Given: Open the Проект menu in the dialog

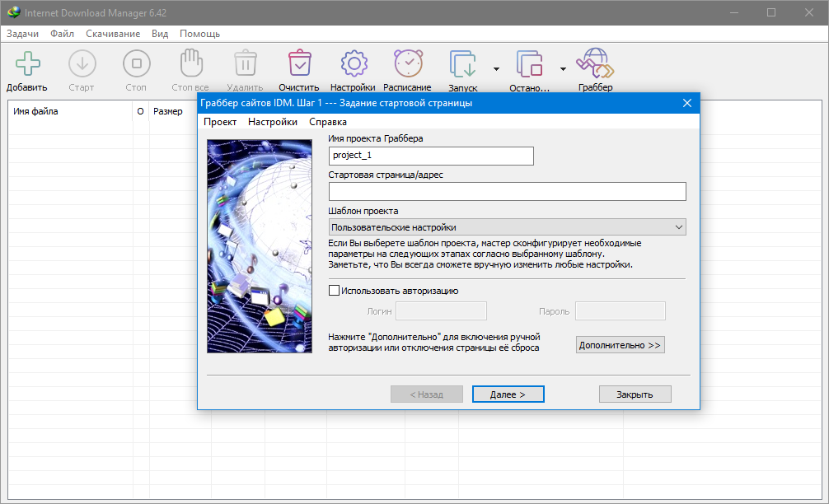Looking at the screenshot, I should click(220, 122).
